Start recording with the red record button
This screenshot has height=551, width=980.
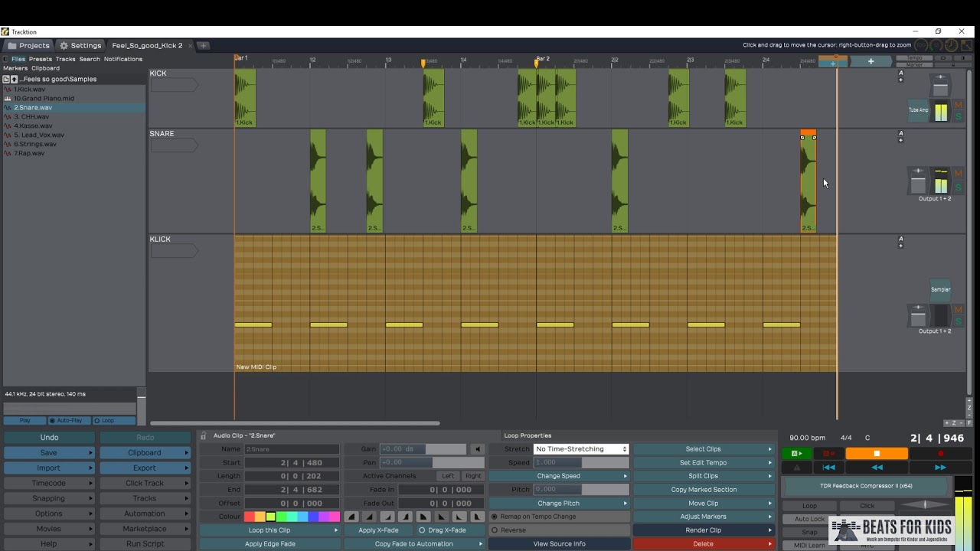[x=941, y=454]
